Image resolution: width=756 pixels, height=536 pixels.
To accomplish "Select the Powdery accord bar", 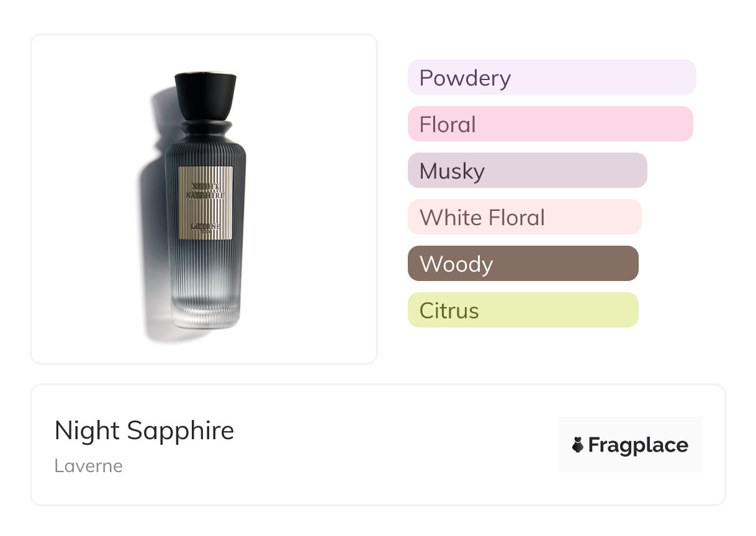I will tap(551, 78).
